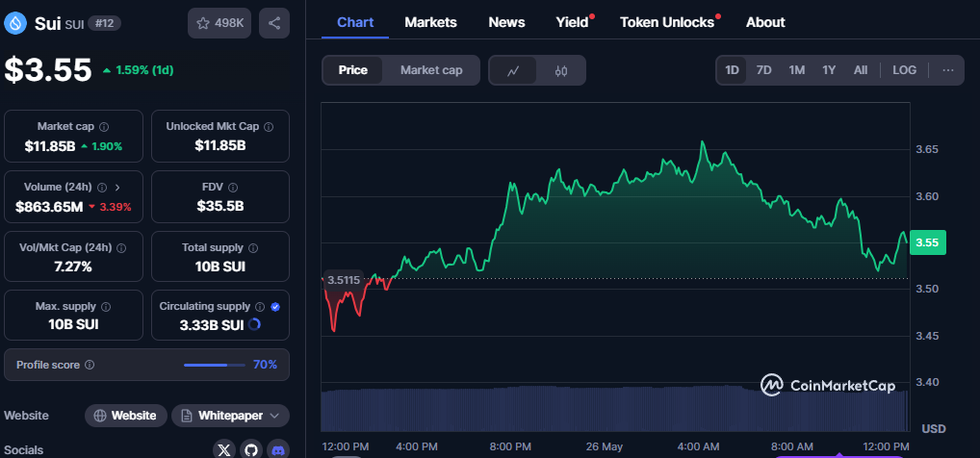The image size is (980, 458).
Task: Switch to candlestick chart icon
Action: [560, 70]
